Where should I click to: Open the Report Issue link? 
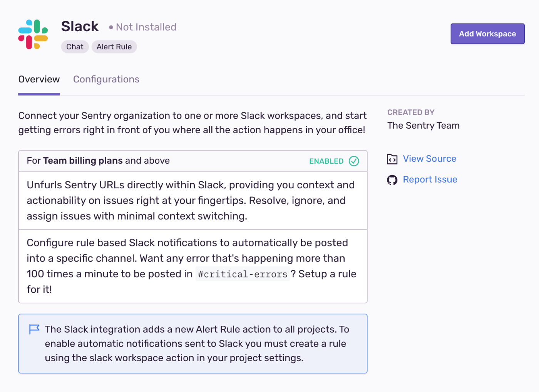(x=430, y=179)
